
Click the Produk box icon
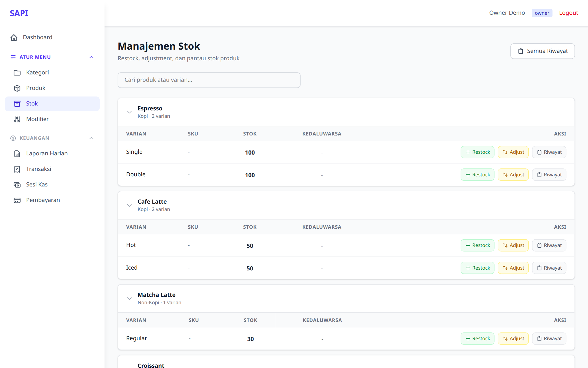pyautogui.click(x=17, y=88)
